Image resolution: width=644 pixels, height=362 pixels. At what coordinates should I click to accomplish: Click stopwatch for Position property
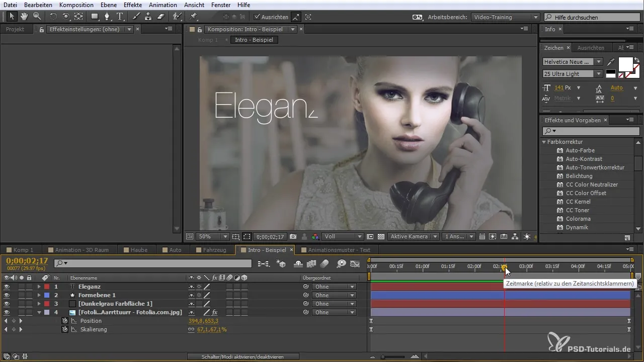(64, 321)
